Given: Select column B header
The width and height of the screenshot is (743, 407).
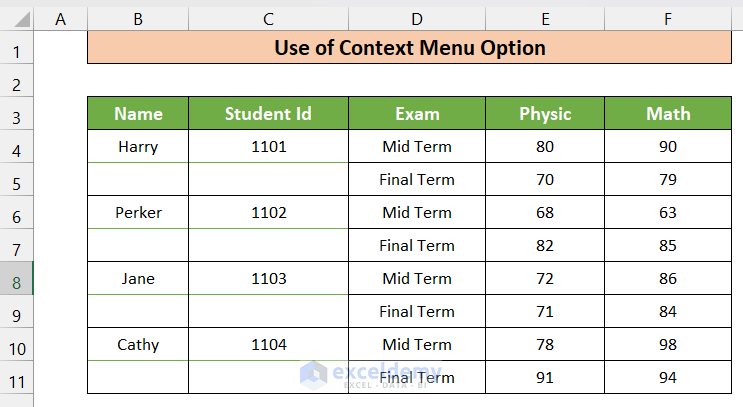Looking at the screenshot, I should pos(138,16).
